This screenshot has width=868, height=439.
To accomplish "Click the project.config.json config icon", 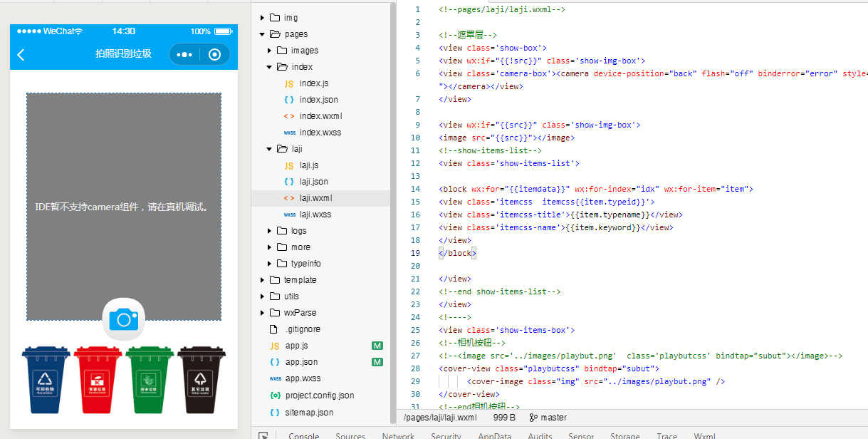I will (275, 396).
